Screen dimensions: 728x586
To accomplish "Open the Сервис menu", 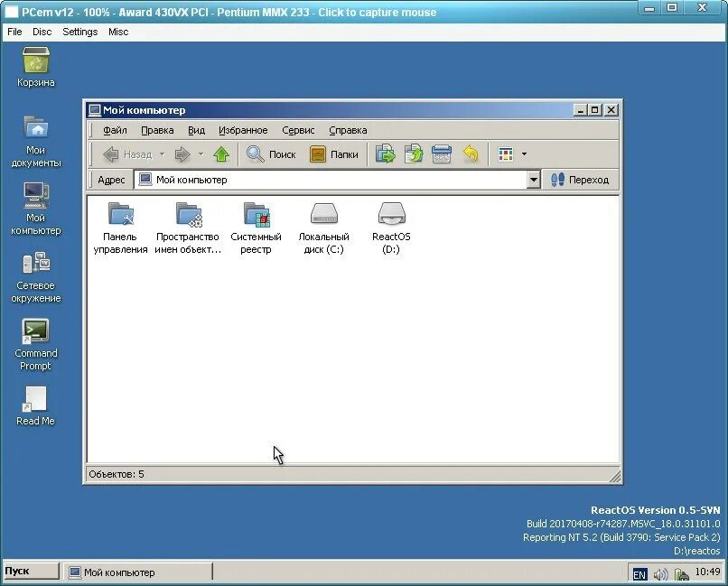I will [299, 130].
